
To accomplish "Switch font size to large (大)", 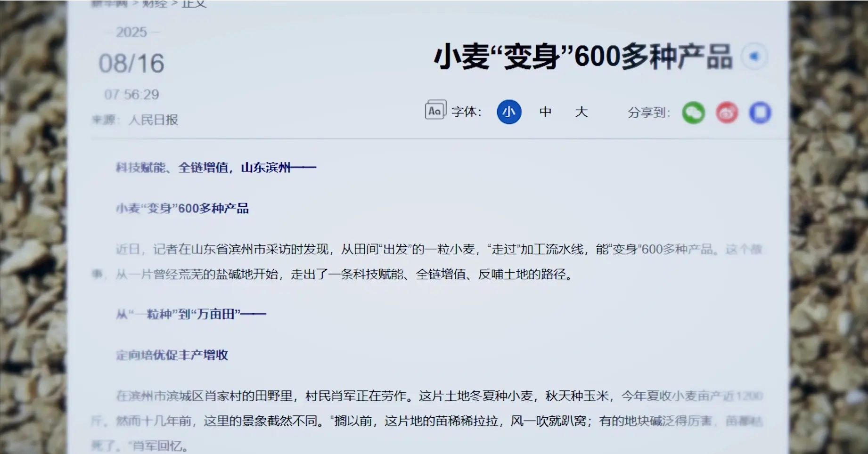I will pyautogui.click(x=581, y=112).
